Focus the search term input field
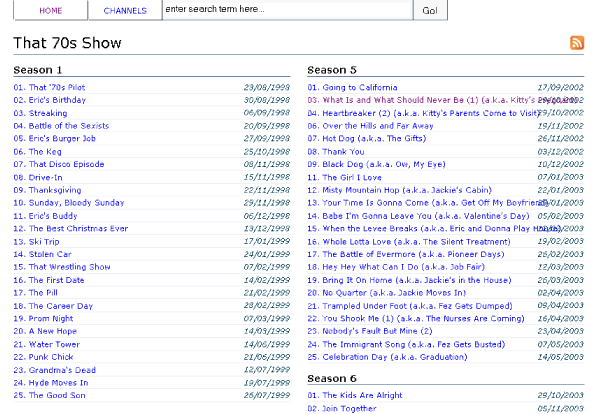The height and width of the screenshot is (414, 598). [288, 10]
